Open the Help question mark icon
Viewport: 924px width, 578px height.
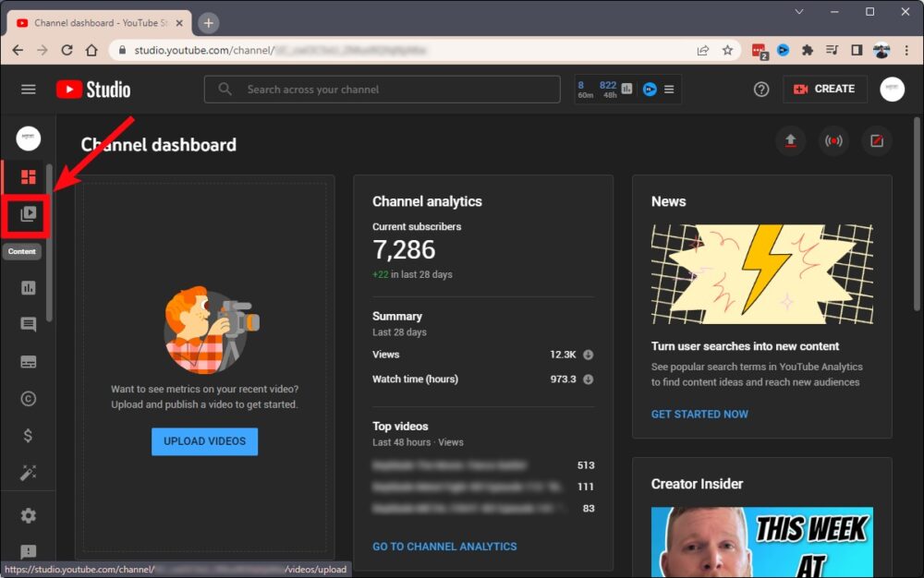point(761,90)
